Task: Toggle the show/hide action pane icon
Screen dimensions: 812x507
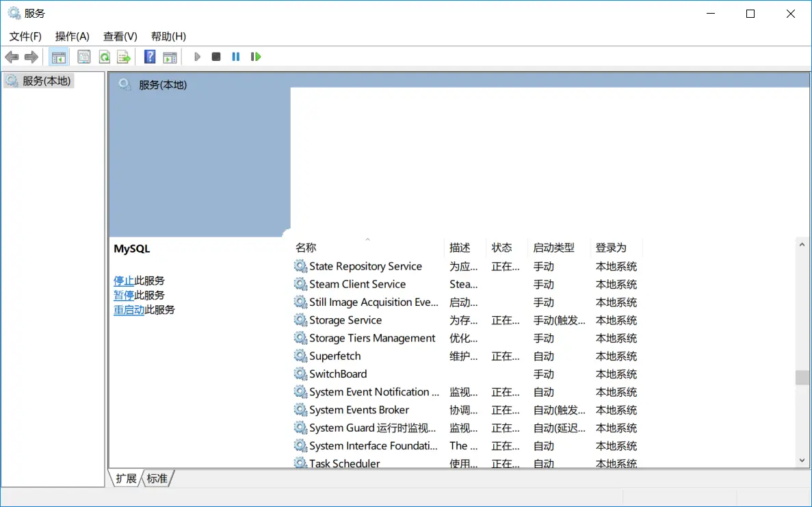Action: click(170, 57)
